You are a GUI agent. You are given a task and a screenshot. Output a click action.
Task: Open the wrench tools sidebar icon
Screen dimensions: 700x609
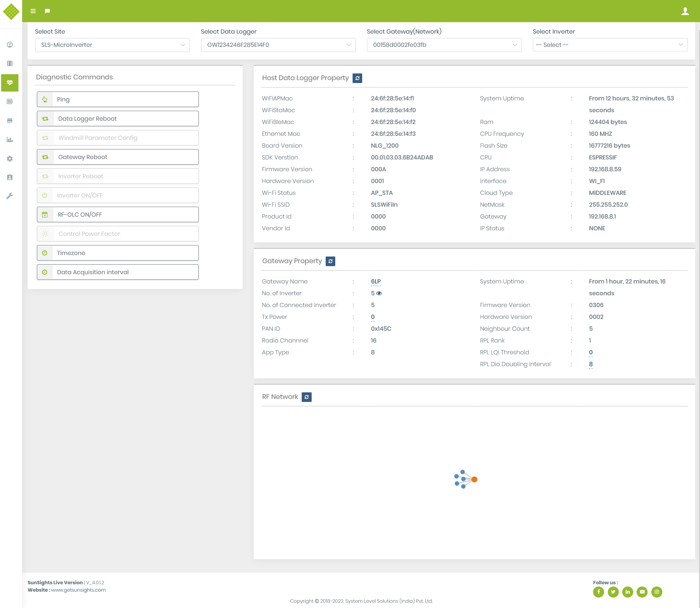click(10, 196)
